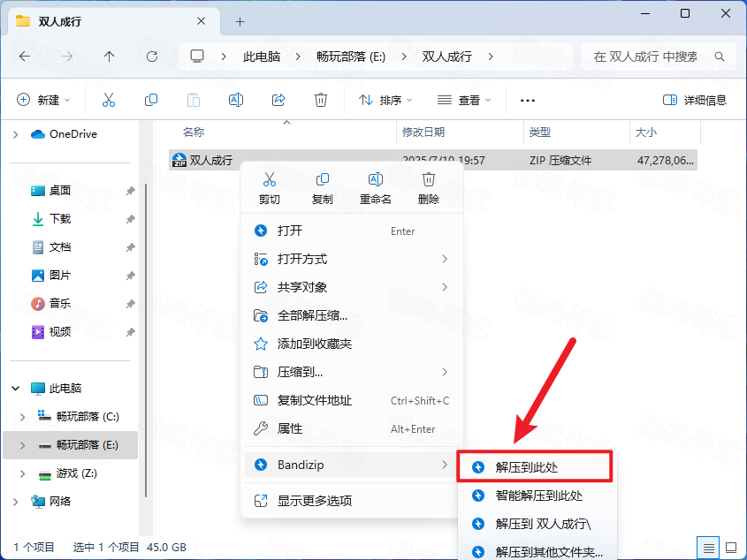This screenshot has height=560, width=747.
Task: Switch to details list view icon
Action: click(708, 548)
